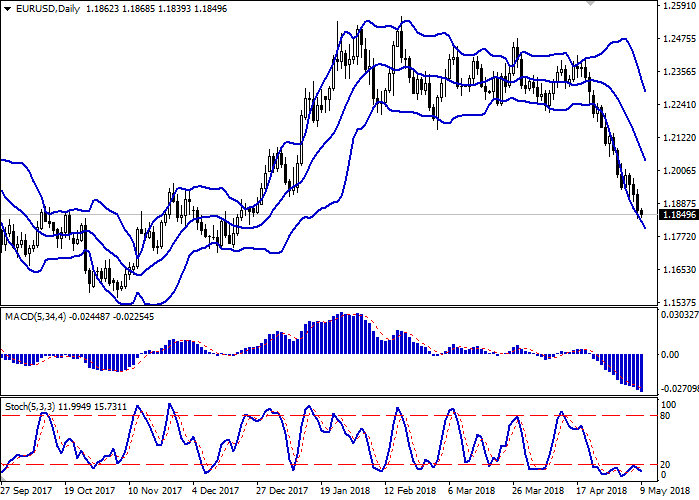
Task: Select the current price tag 1.18496
Action: tap(676, 214)
